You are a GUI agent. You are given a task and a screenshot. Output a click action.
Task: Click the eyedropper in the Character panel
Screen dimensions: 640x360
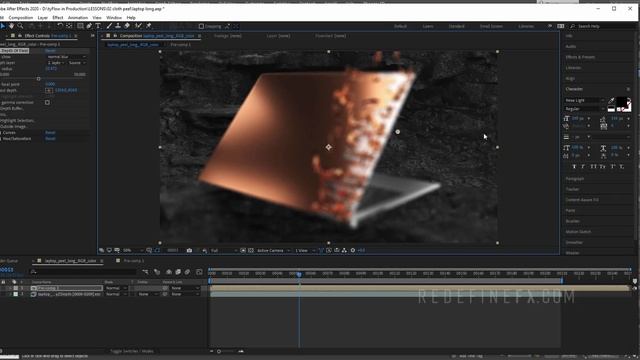(611, 100)
